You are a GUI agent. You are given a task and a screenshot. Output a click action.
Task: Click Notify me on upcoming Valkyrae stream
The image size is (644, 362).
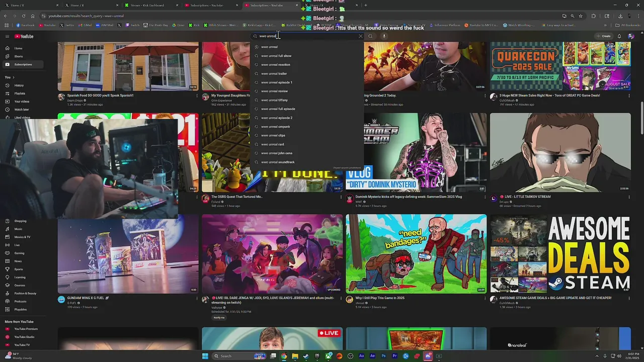click(219, 318)
